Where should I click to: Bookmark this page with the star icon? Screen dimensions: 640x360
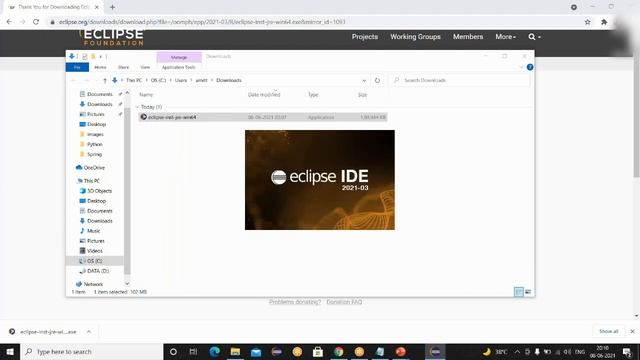pyautogui.click(x=587, y=22)
